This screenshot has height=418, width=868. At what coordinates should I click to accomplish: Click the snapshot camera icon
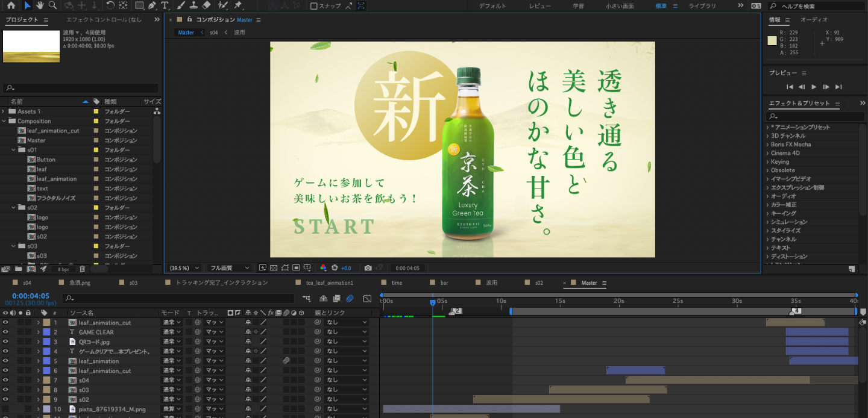click(368, 268)
